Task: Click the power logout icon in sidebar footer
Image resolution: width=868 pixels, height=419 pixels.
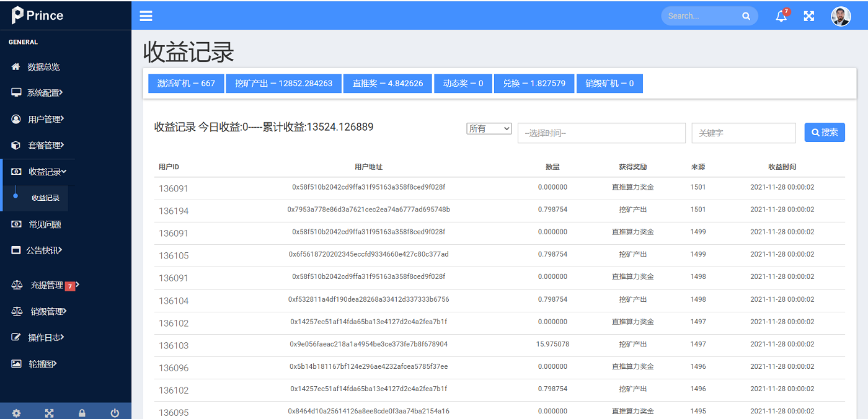Action: coord(115,413)
